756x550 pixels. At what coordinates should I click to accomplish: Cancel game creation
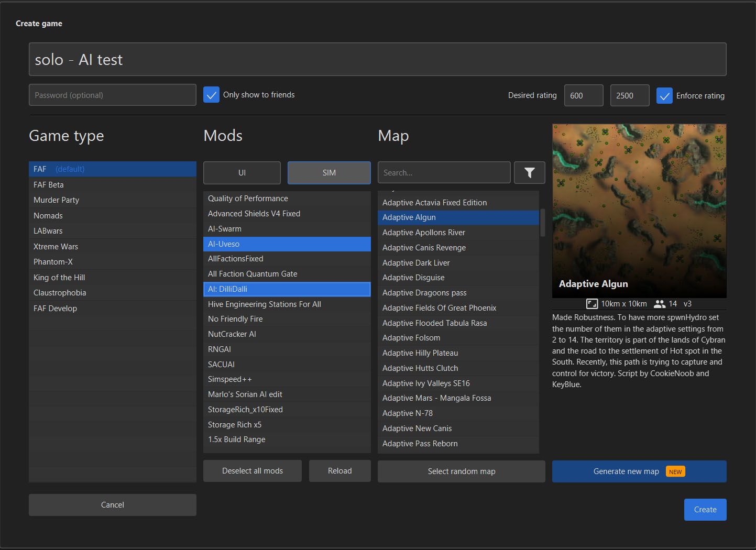(113, 505)
